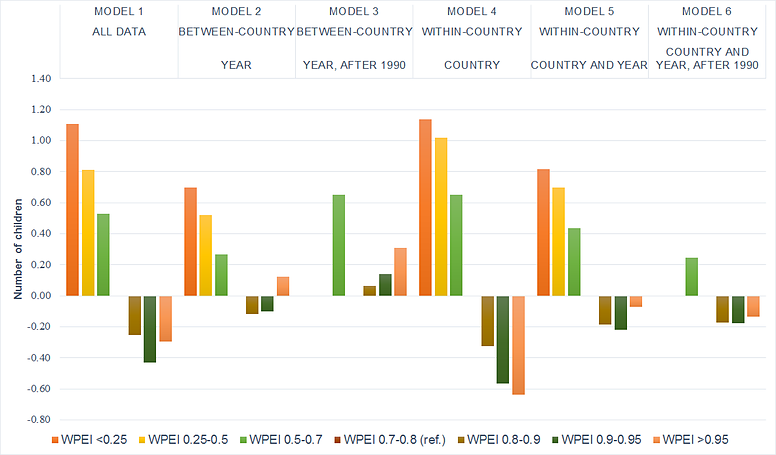The image size is (776, 455).
Task: Select the 'WPEI 0.25-0.5' legend label
Action: tap(188, 440)
